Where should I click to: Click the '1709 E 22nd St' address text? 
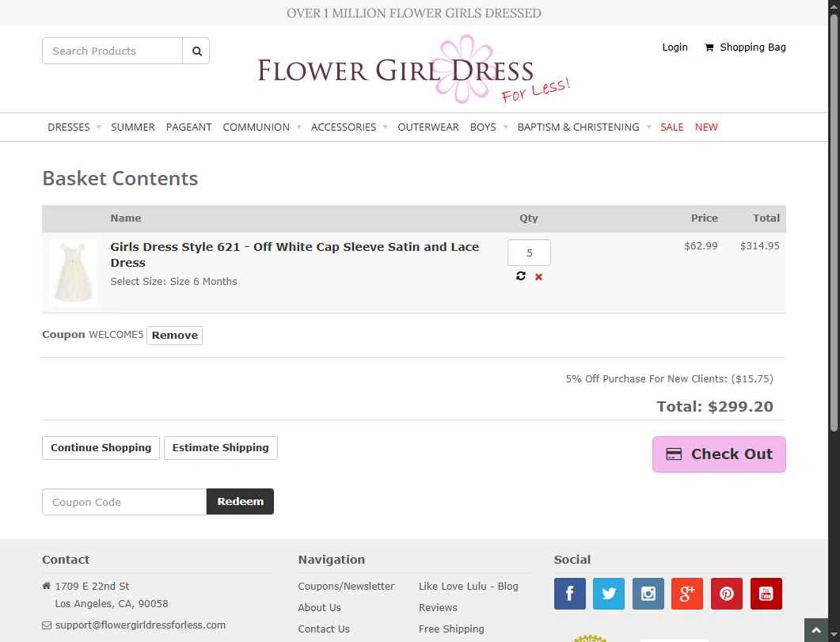pyautogui.click(x=92, y=587)
